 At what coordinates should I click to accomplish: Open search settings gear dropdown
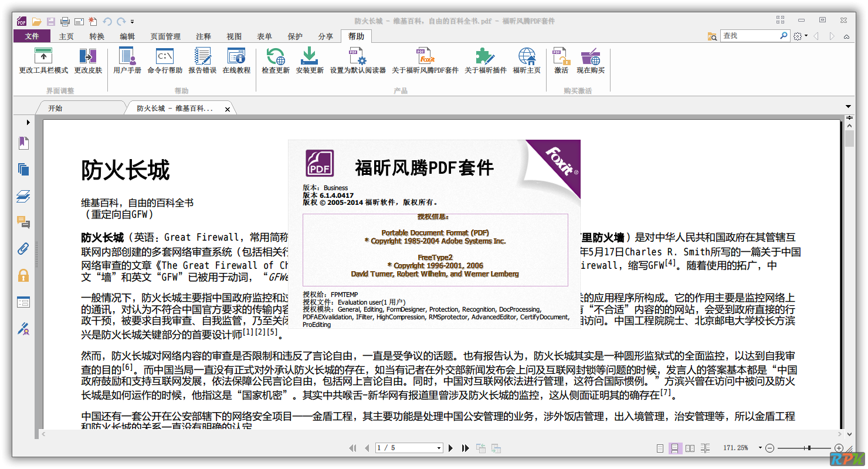click(x=800, y=36)
